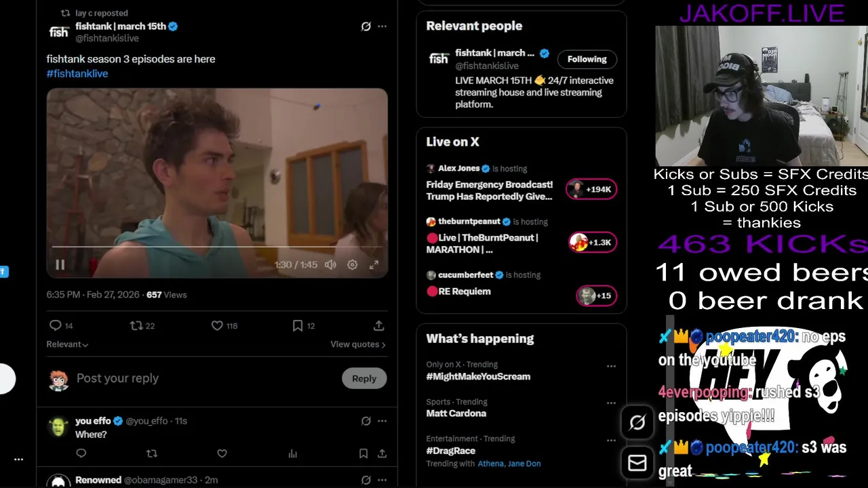Grok icon on you effo comment
The image size is (868, 488).
click(x=366, y=421)
